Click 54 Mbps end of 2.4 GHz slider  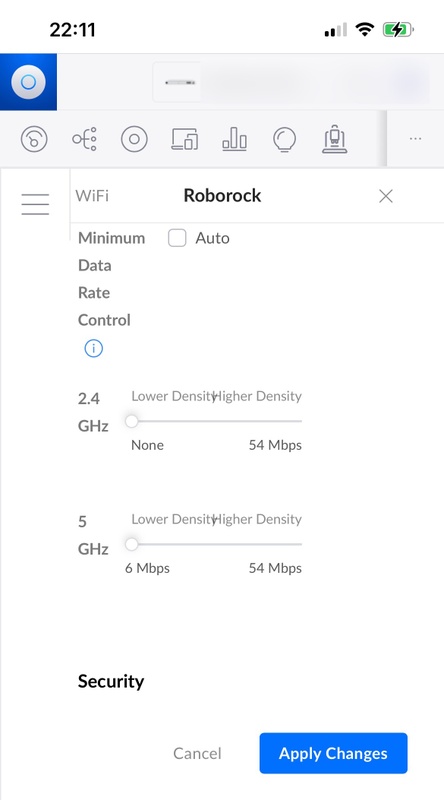pos(275,445)
